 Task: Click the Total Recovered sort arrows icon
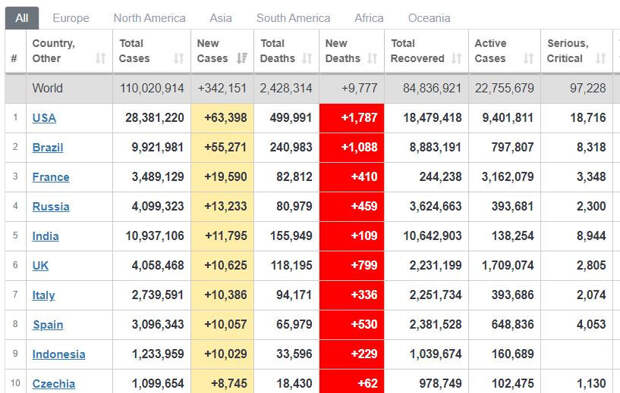click(457, 59)
